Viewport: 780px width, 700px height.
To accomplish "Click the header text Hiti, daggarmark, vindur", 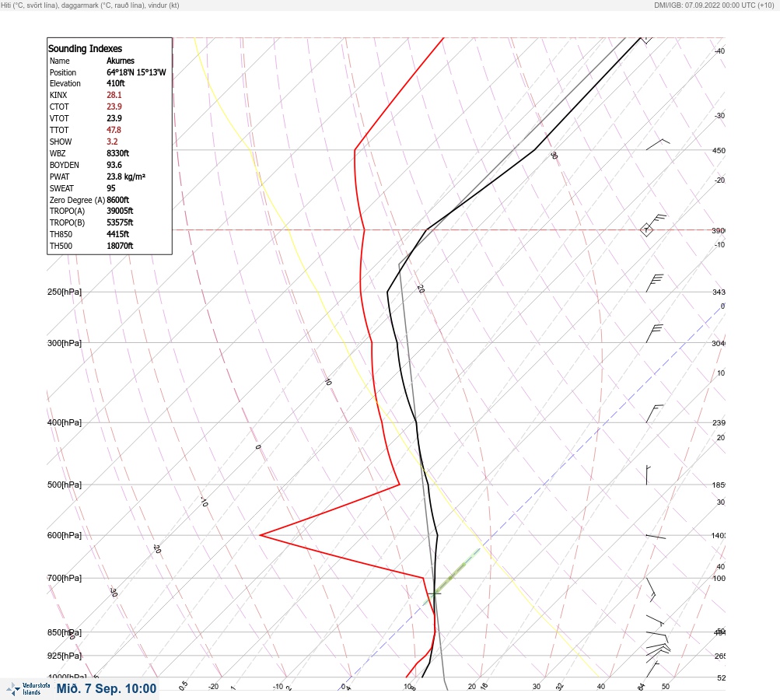I will click(90, 5).
